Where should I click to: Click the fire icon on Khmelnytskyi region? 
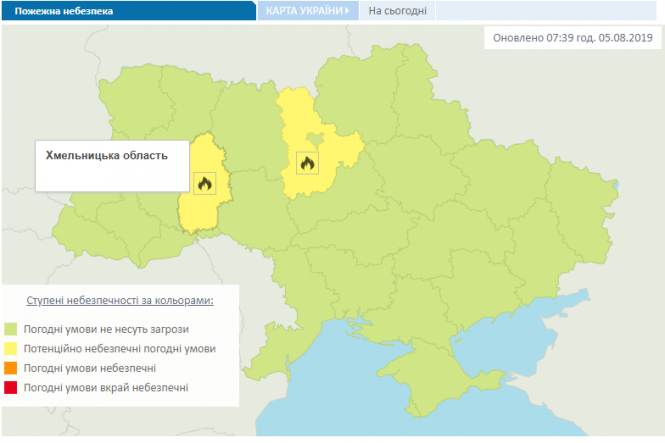[x=205, y=184]
